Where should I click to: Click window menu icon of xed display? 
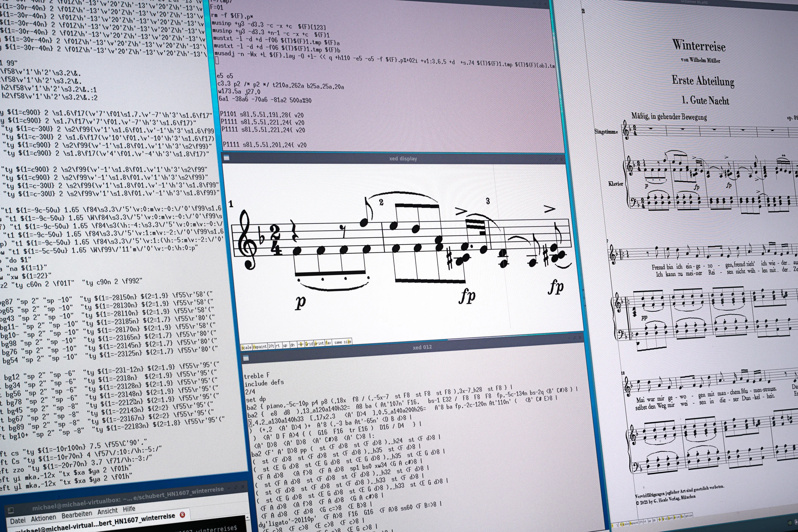pos(227,158)
